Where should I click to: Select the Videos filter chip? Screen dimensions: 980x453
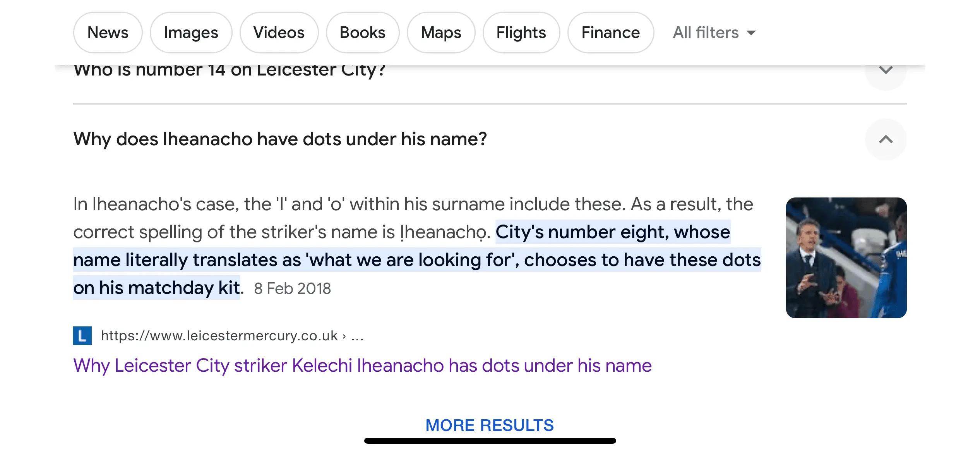click(279, 33)
